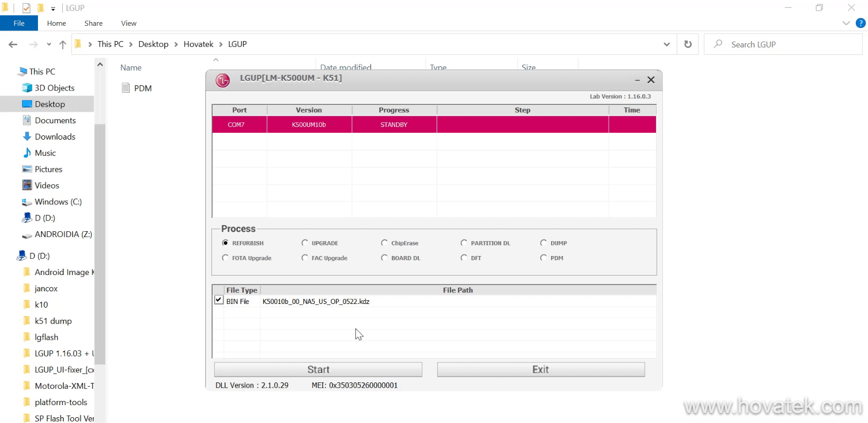Select the UPGRADE process radio button
This screenshot has width=868, height=423.
click(305, 243)
